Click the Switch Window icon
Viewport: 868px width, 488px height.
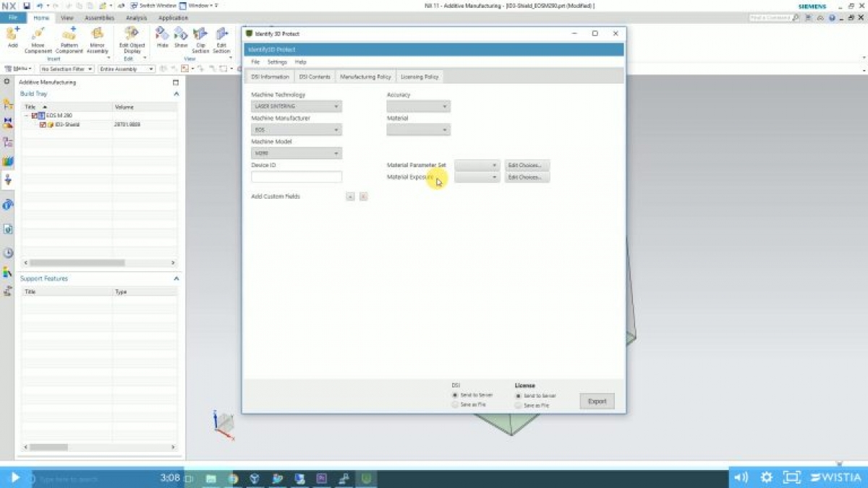(x=135, y=6)
